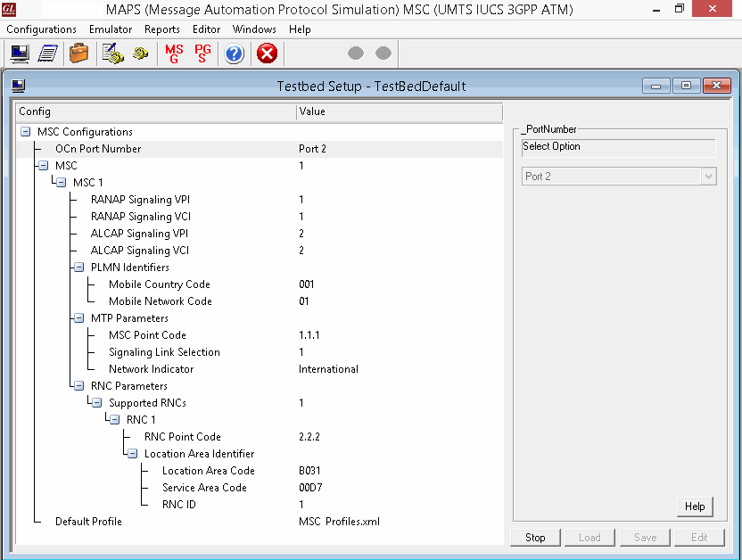Viewport: 742px width, 560px height.
Task: Open the Port 2 dropdown
Action: click(709, 177)
